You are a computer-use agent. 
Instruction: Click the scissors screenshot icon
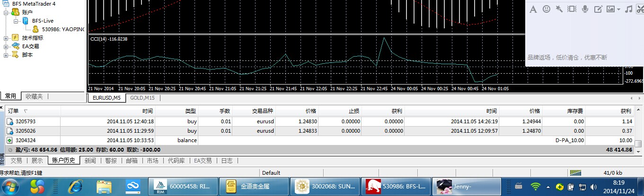click(640, 9)
